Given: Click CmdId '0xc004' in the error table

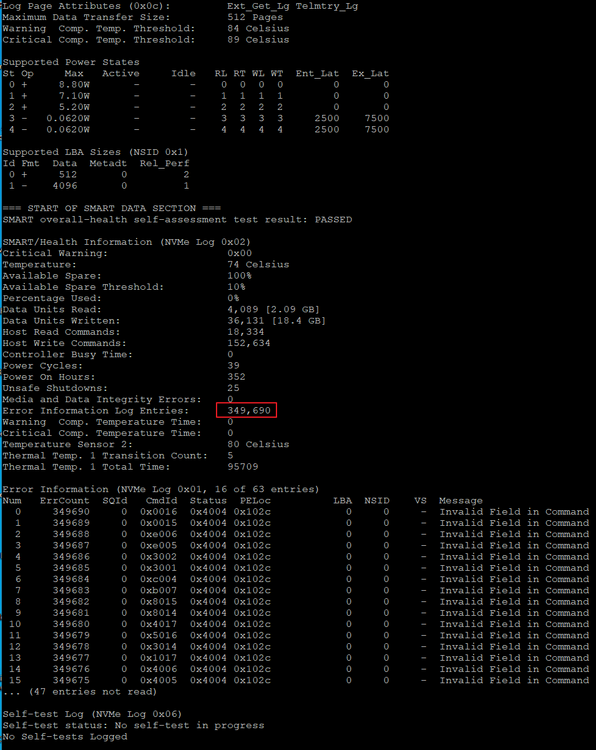Looking at the screenshot, I should 158,579.
